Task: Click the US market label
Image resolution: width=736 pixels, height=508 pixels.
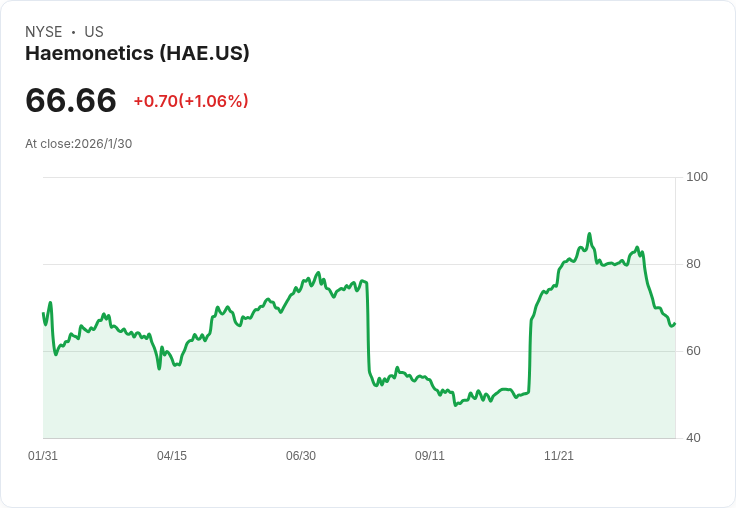Action: [93, 32]
